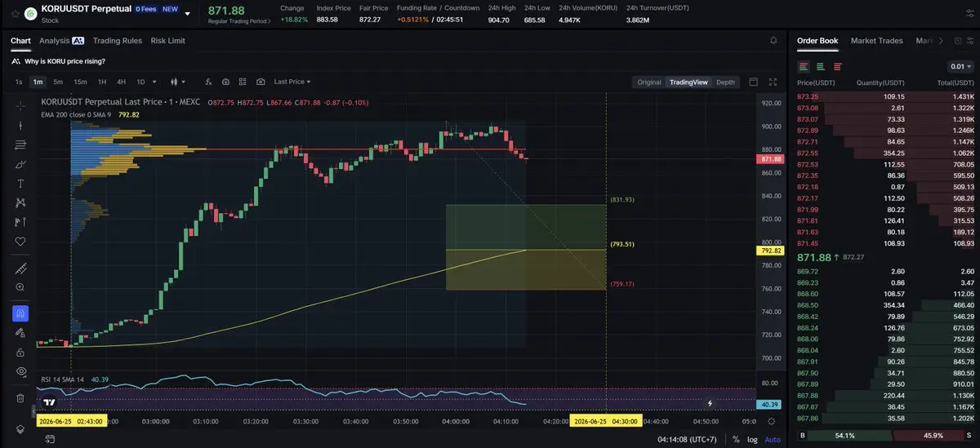Select the text annotation tool
Screen dimensions: 980x448
pos(20,184)
